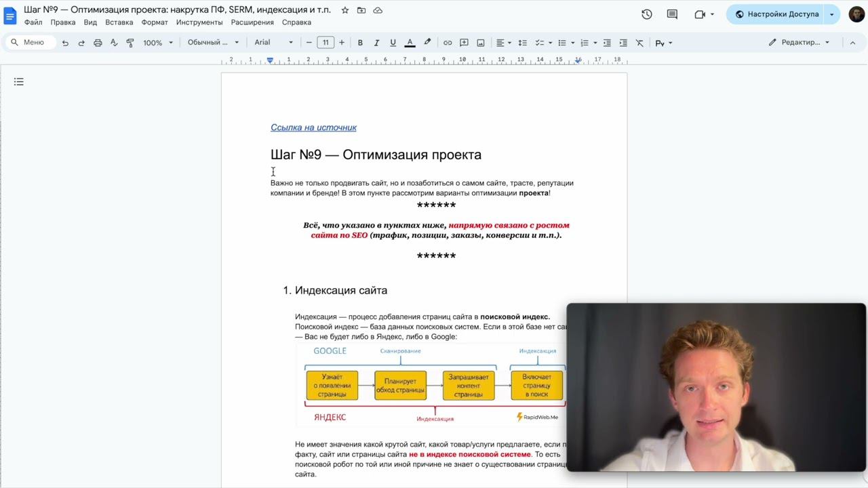Viewport: 868px width, 488px height.
Task: Toggle bold formatting
Action: click(x=360, y=43)
